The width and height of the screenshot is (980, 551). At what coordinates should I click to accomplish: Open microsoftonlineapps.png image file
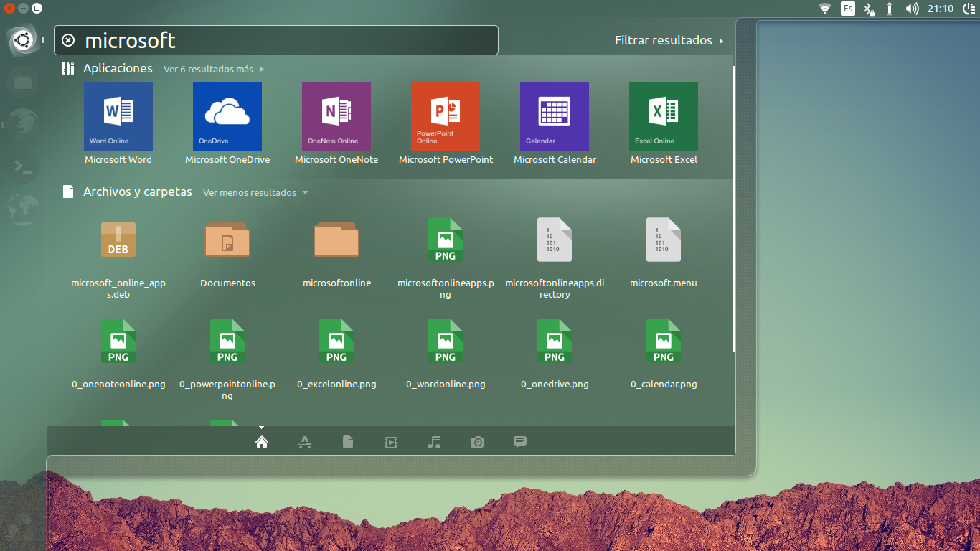point(446,240)
